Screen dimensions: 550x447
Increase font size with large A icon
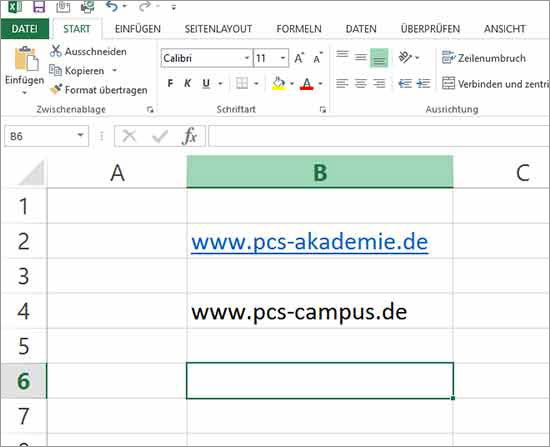tap(299, 58)
